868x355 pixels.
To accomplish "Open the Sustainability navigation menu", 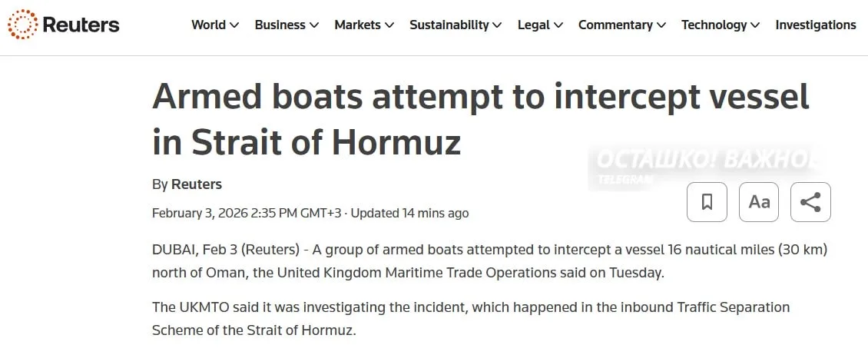I will [455, 25].
